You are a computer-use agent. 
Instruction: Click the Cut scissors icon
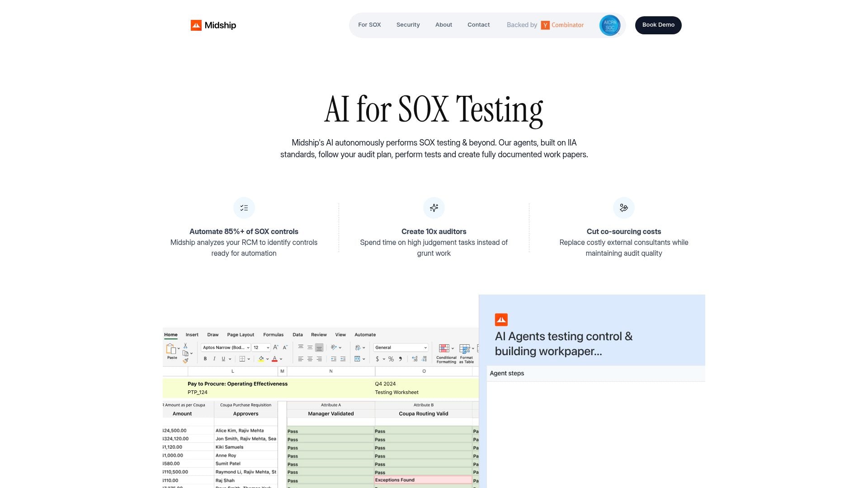click(x=185, y=346)
